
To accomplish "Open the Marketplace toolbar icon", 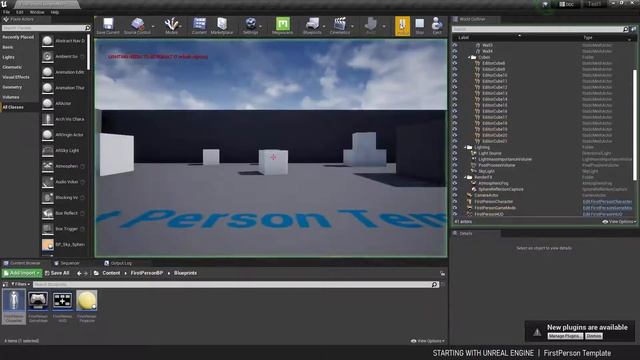I will 222,24.
